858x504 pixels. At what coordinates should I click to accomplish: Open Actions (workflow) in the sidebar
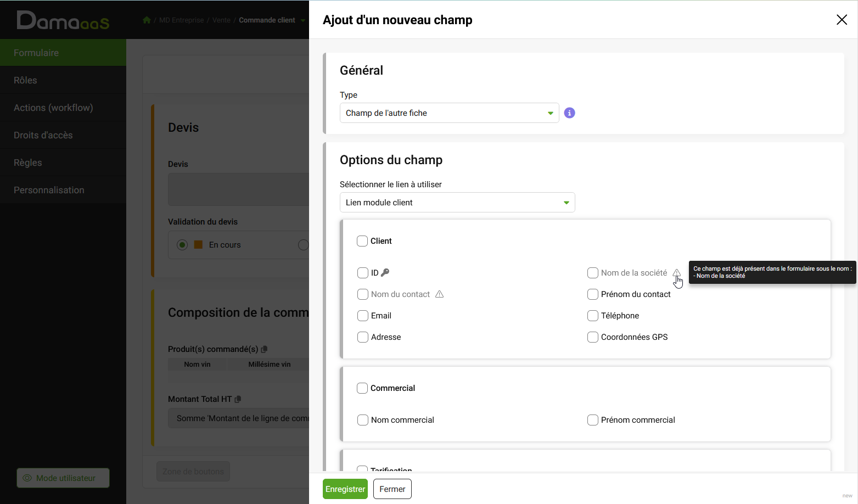pyautogui.click(x=53, y=108)
